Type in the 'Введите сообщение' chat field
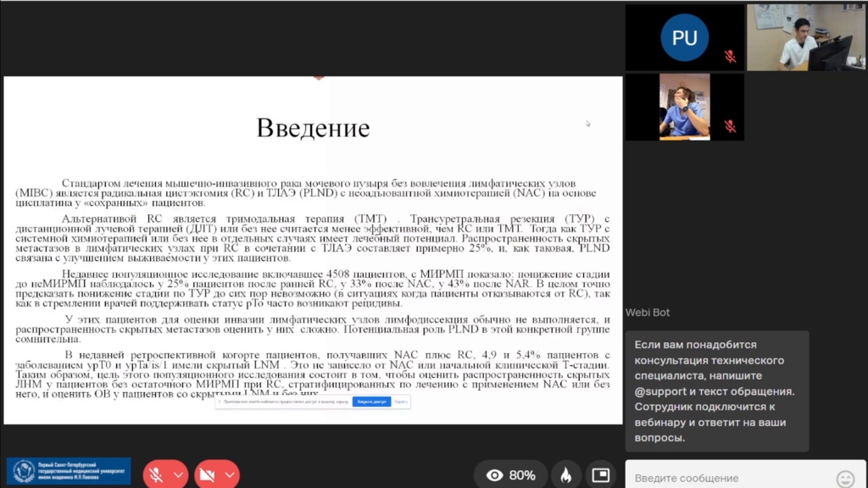The width and height of the screenshot is (868, 488). click(x=729, y=478)
